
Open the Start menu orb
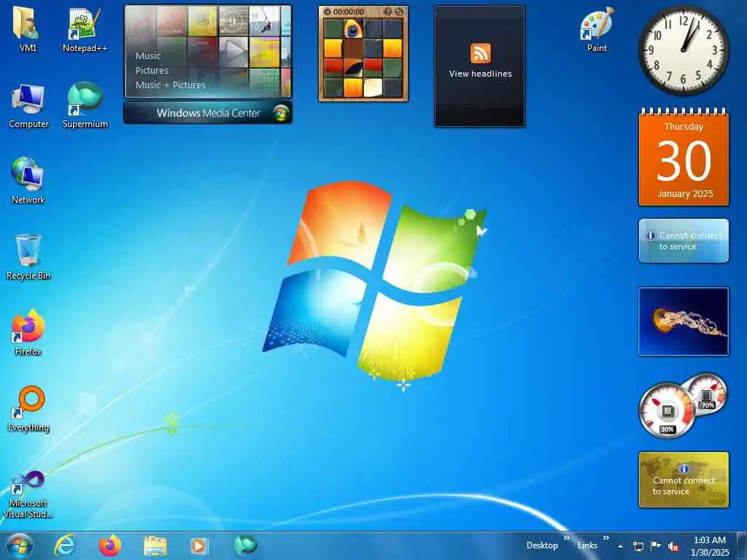[x=20, y=545]
